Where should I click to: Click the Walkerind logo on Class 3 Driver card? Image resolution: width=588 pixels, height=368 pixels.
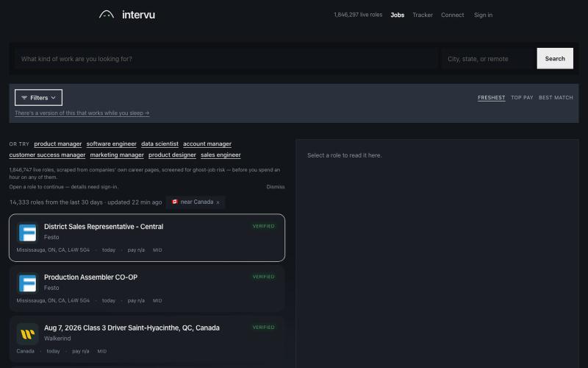tap(27, 333)
